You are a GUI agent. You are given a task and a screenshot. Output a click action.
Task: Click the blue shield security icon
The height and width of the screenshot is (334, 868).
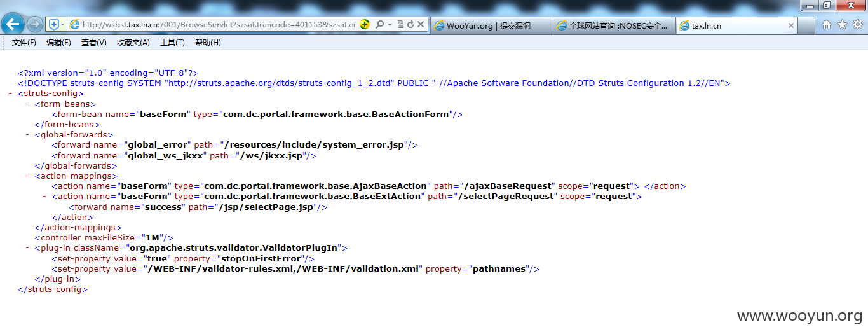click(54, 25)
